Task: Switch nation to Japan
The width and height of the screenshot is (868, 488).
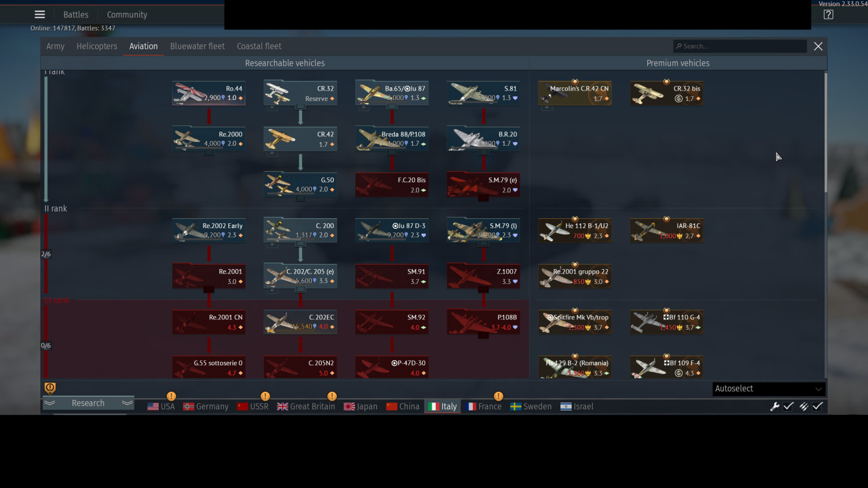Action: tap(361, 407)
